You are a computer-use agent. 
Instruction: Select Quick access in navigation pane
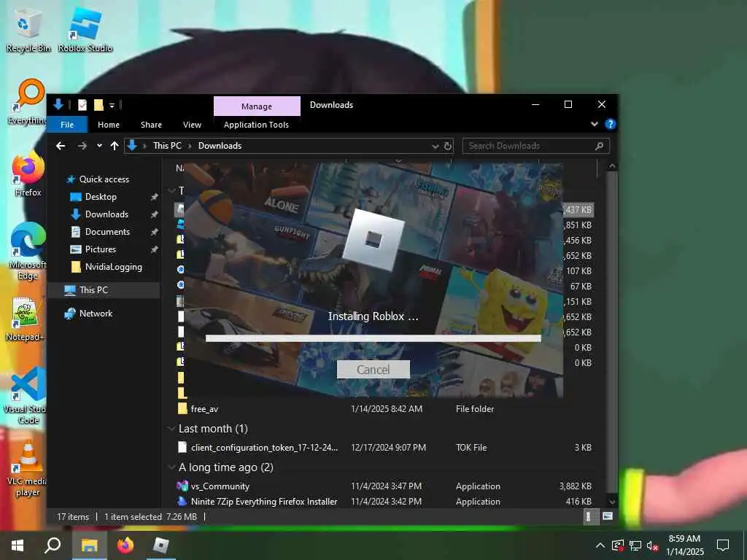[x=104, y=179]
